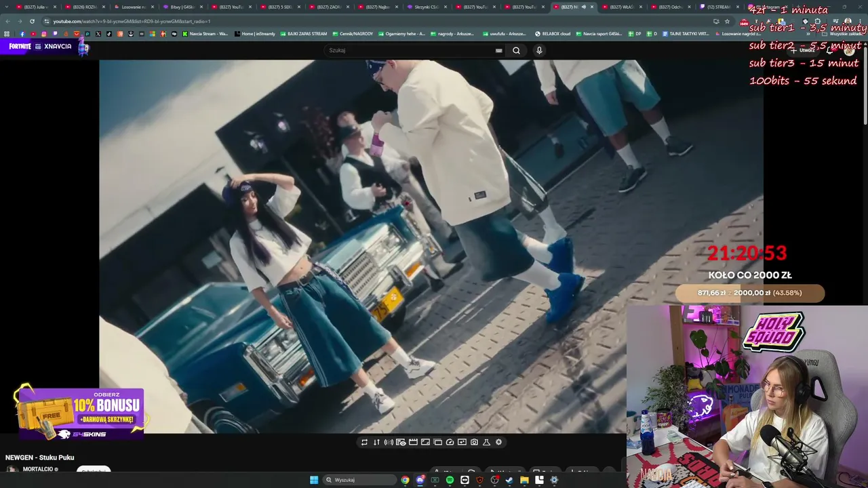Screen dimensions: 868x488
Task: Take a screenshot with the camera icon
Action: pyautogui.click(x=474, y=442)
